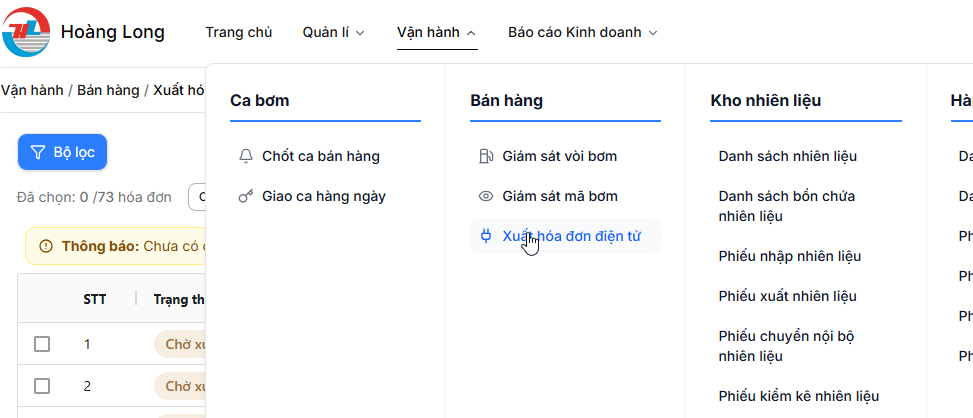This screenshot has width=973, height=418.
Task: Expand the Quản lí dropdown menu
Action: click(334, 32)
